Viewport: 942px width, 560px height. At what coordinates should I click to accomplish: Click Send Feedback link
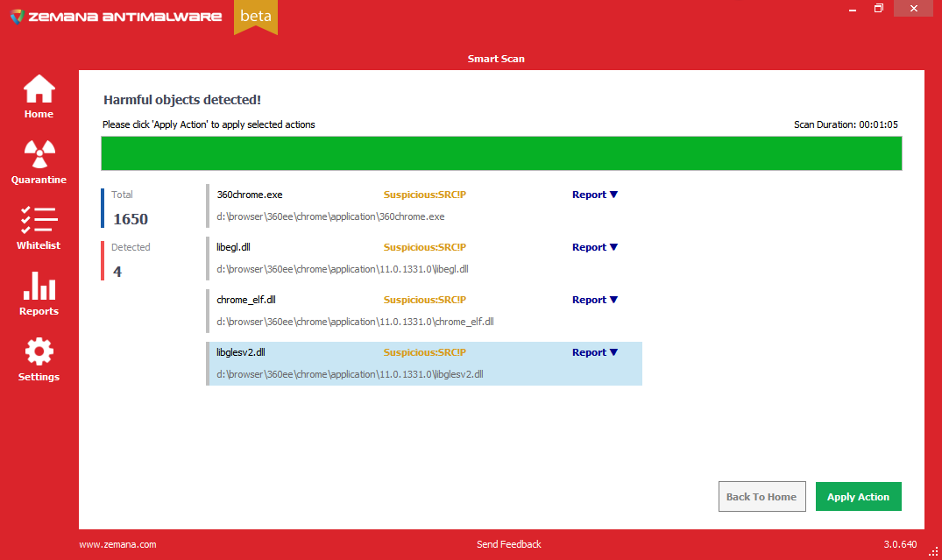[509, 544]
